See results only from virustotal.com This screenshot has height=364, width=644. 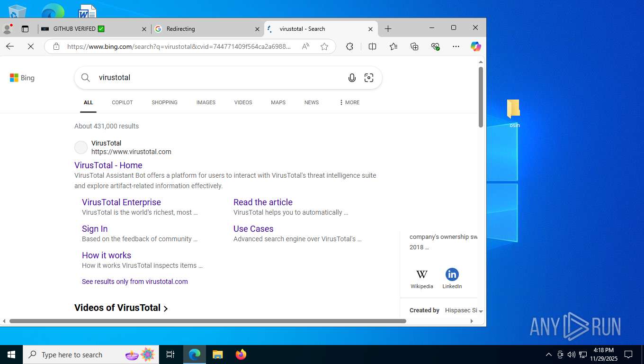(x=135, y=282)
